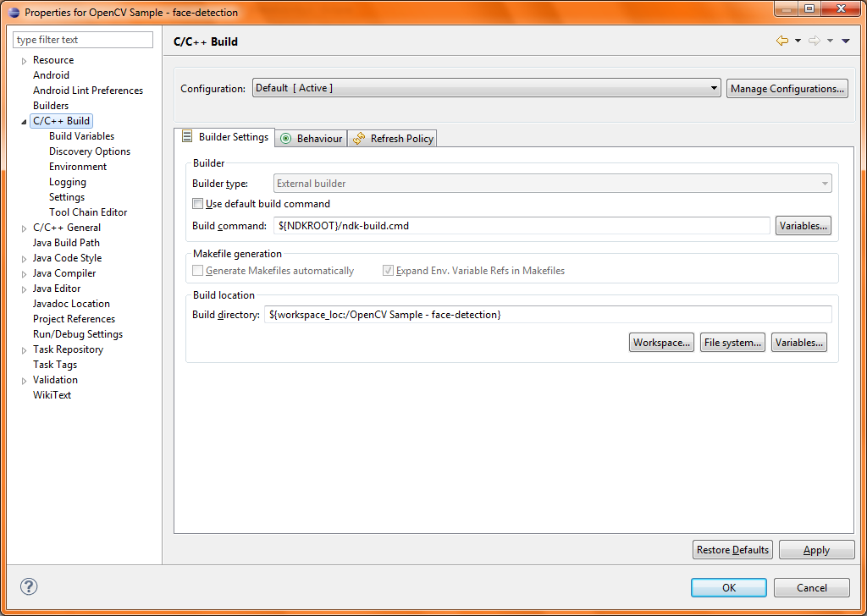The image size is (867, 616).
Task: Select Build Variables item
Action: [x=82, y=136]
